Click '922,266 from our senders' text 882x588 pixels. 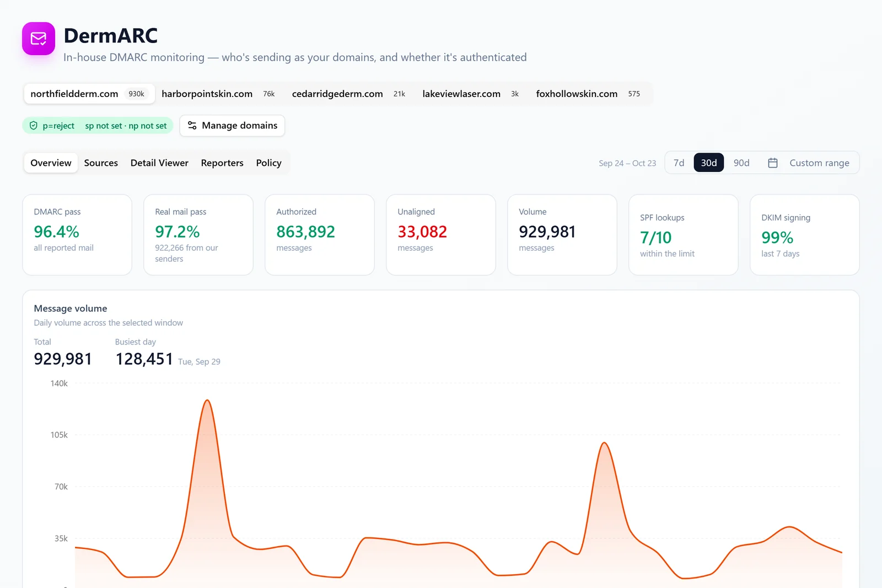(x=186, y=253)
